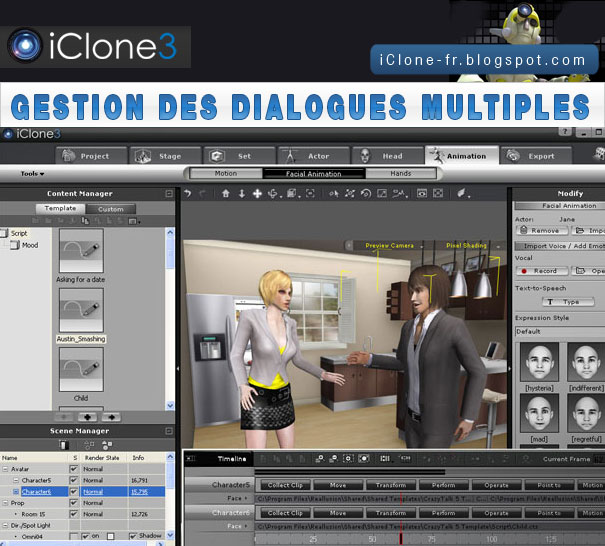
Task: Open the Preview Camera dropdown in the viewport
Action: [x=422, y=246]
